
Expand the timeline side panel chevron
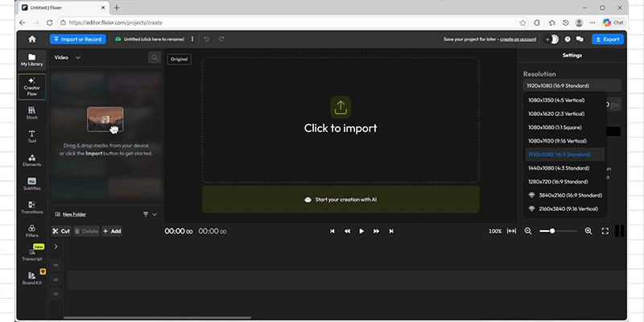pos(56,246)
